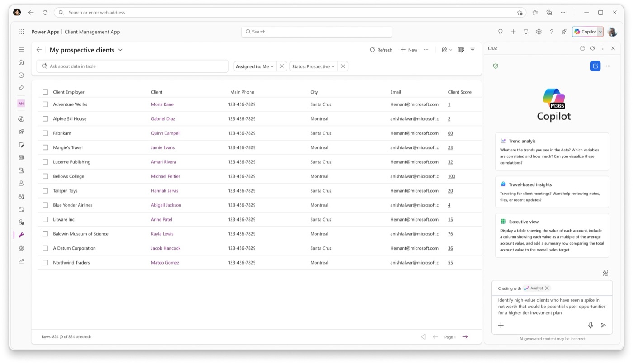Image resolution: width=633 pixels, height=364 pixels.
Task: Open more options in Chat header
Action: (603, 48)
